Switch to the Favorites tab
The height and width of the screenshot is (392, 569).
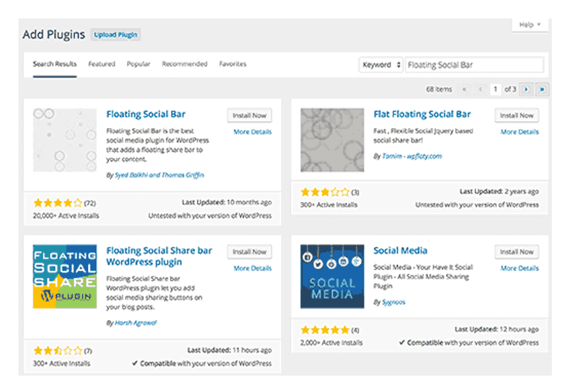[233, 64]
